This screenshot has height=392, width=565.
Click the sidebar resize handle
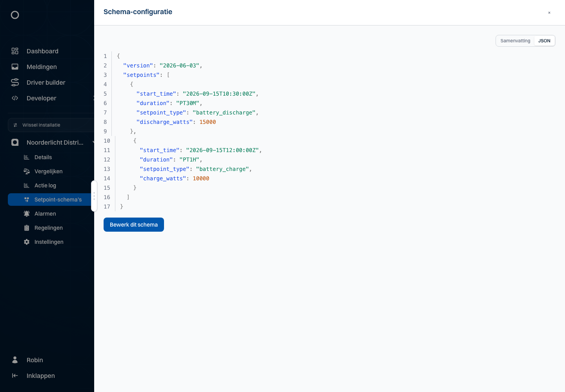[94, 196]
